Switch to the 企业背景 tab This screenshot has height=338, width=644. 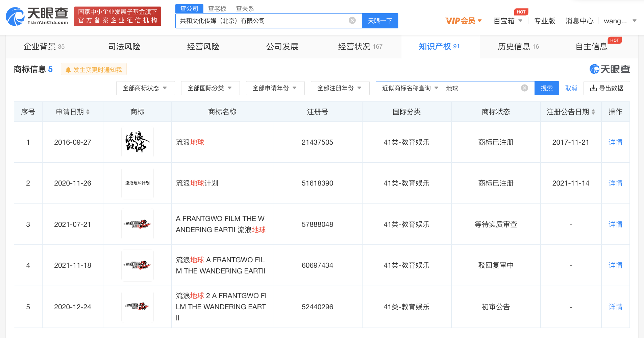44,47
